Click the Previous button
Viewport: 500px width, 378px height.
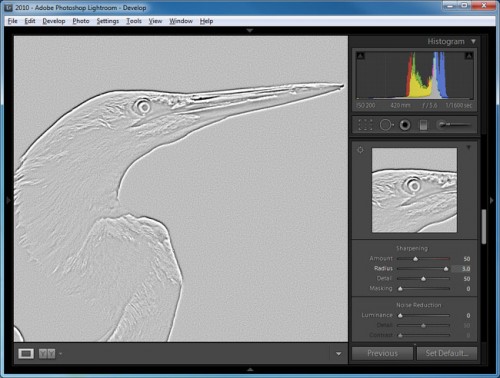click(x=382, y=353)
